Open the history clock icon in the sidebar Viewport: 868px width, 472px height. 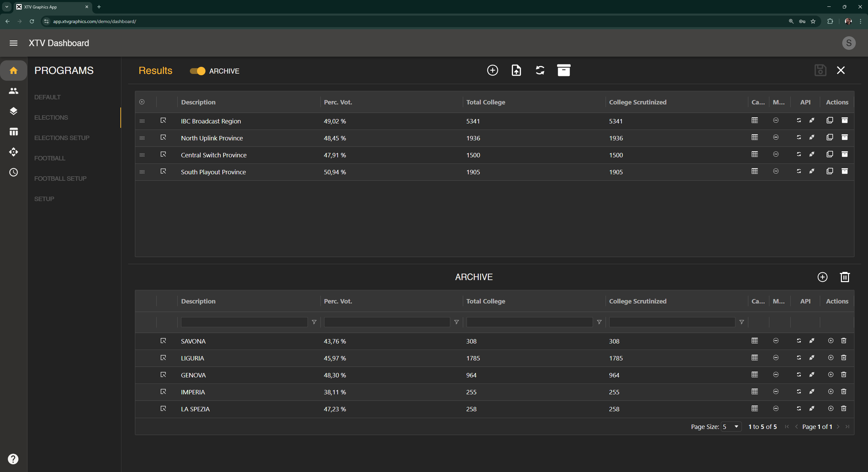click(14, 172)
